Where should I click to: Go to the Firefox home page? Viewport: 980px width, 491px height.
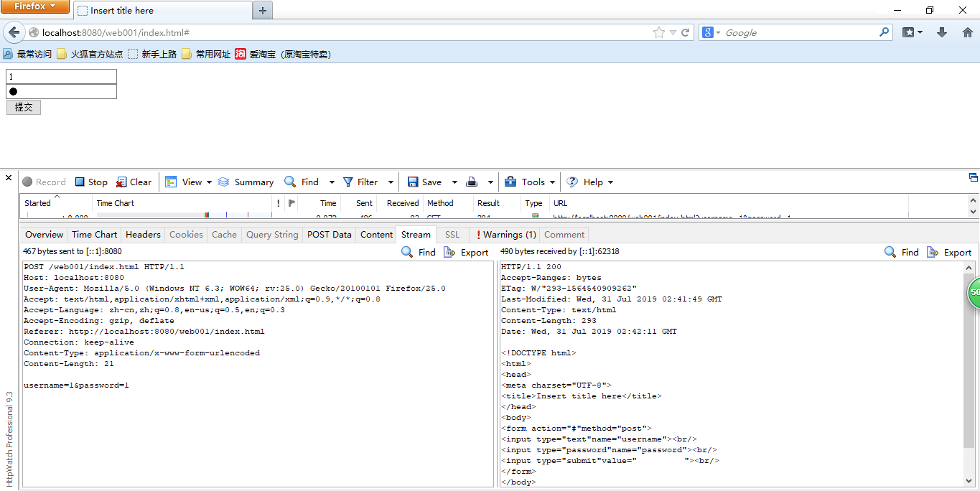(968, 32)
